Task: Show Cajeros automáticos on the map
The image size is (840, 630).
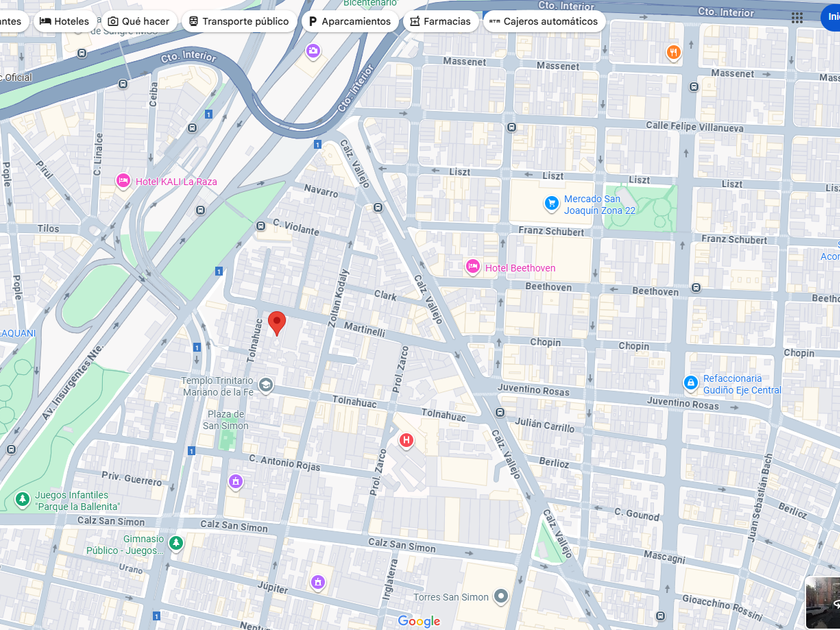Action: (x=544, y=21)
